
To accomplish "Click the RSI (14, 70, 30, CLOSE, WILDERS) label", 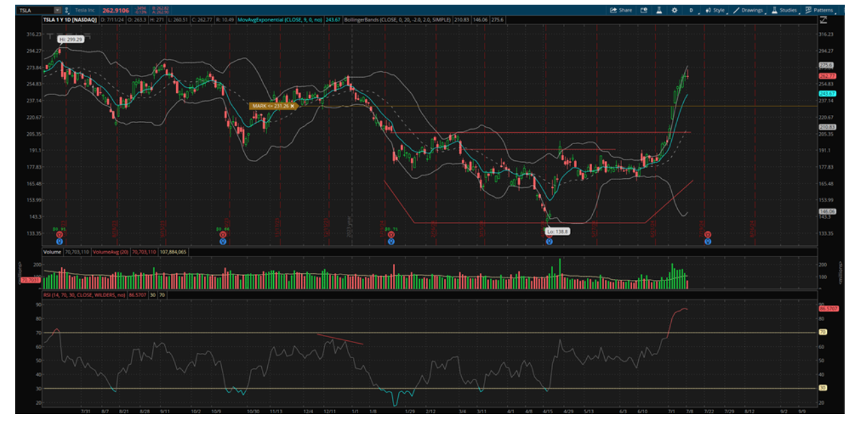I will tap(84, 295).
